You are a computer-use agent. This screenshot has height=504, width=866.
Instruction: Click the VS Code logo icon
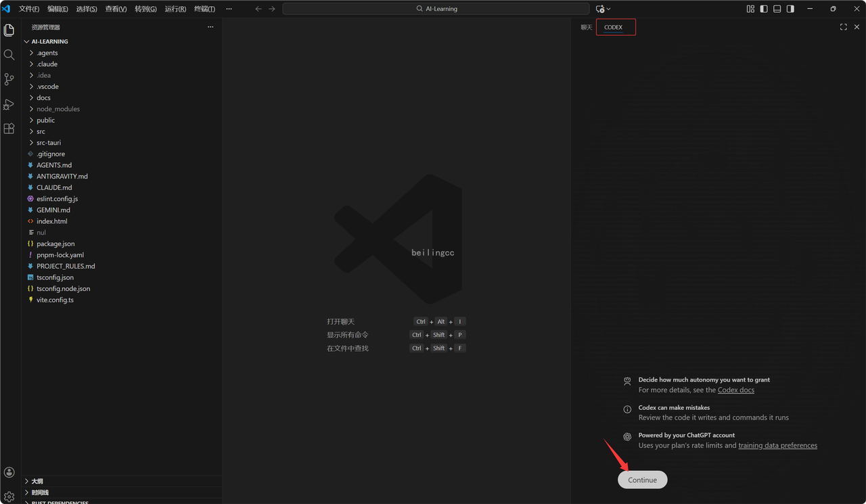[x=6, y=9]
